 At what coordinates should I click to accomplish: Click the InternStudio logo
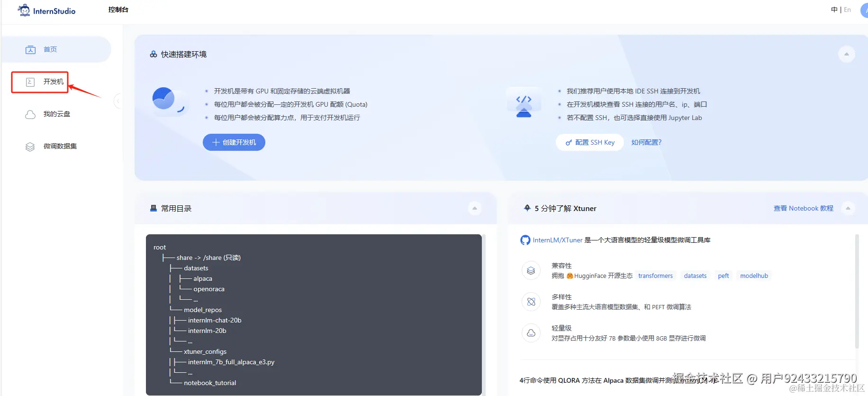pyautogui.click(x=46, y=10)
